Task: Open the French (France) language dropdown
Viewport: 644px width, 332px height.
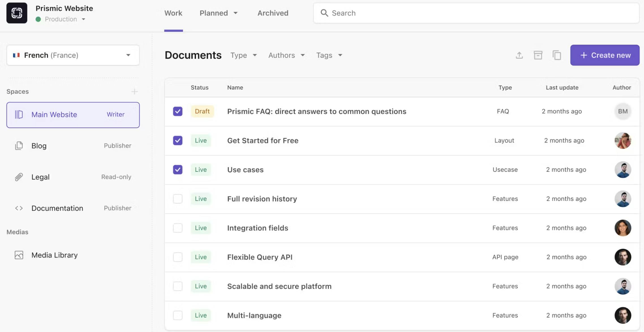Action: tap(73, 55)
